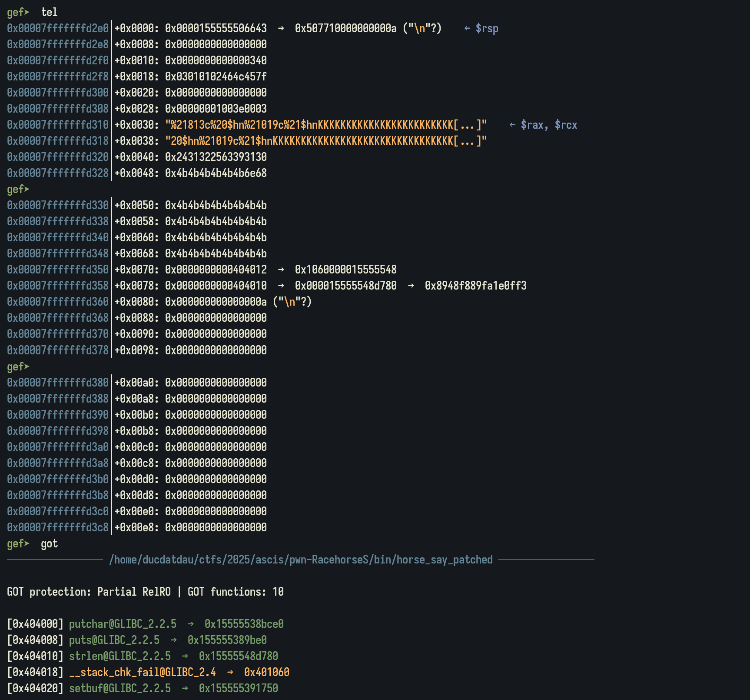Click the 'GOT functions: 10' text
Viewport: 750px width, 700px height.
pos(236,592)
